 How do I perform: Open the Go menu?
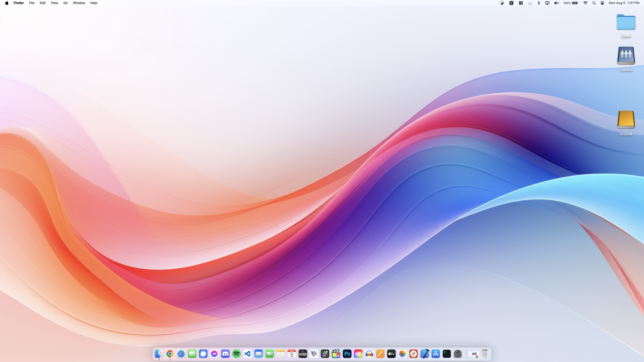coord(65,3)
